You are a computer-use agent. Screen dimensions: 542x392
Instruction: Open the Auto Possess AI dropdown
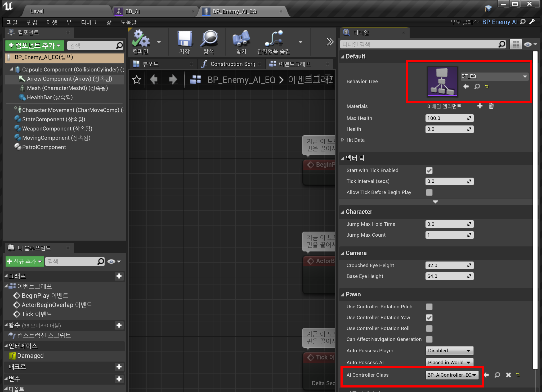[x=449, y=362]
